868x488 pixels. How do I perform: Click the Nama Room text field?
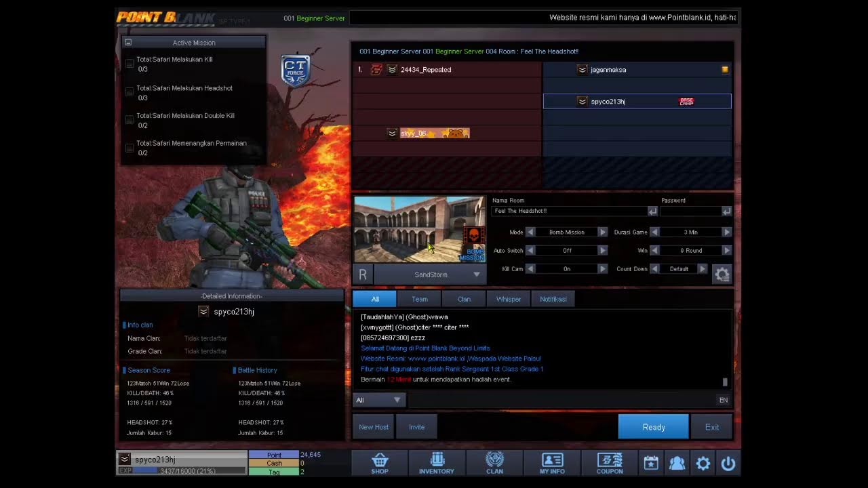(569, 211)
